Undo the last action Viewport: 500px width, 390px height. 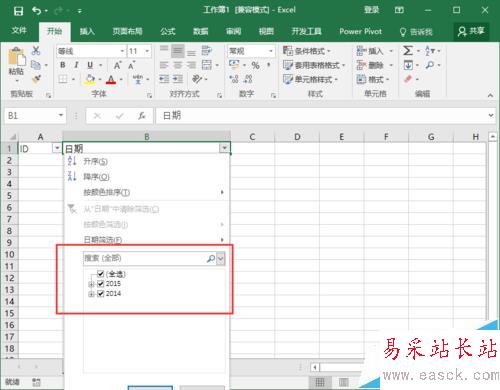(36, 11)
